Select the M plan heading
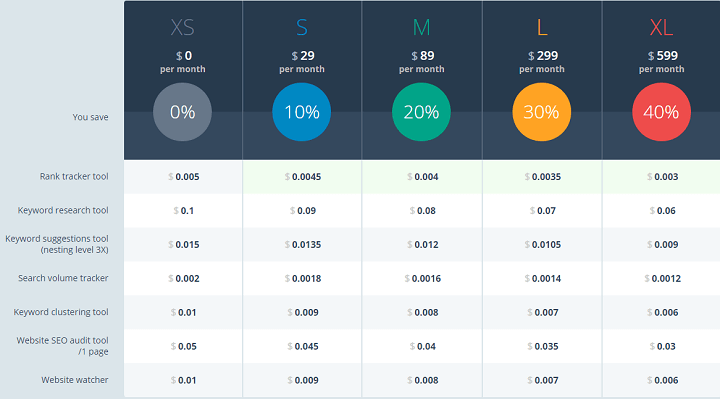 tap(421, 28)
